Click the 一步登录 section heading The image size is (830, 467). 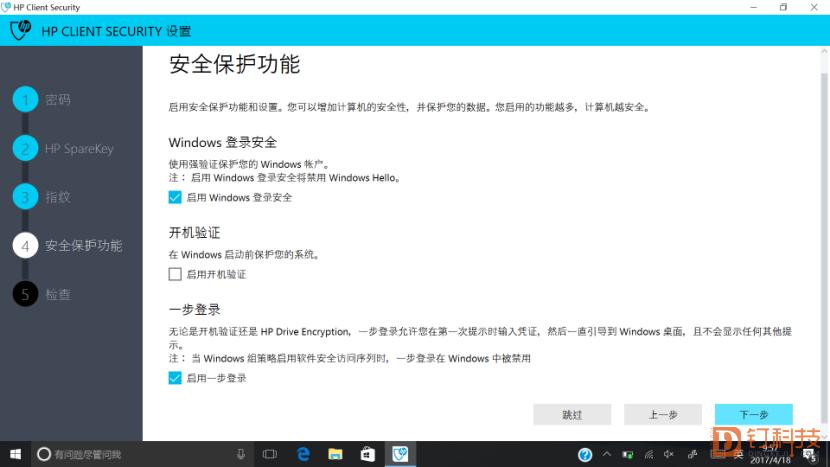pyautogui.click(x=194, y=309)
